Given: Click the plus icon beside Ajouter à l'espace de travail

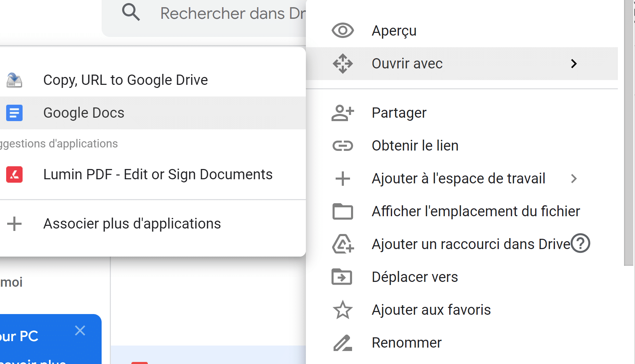Looking at the screenshot, I should pyautogui.click(x=342, y=179).
